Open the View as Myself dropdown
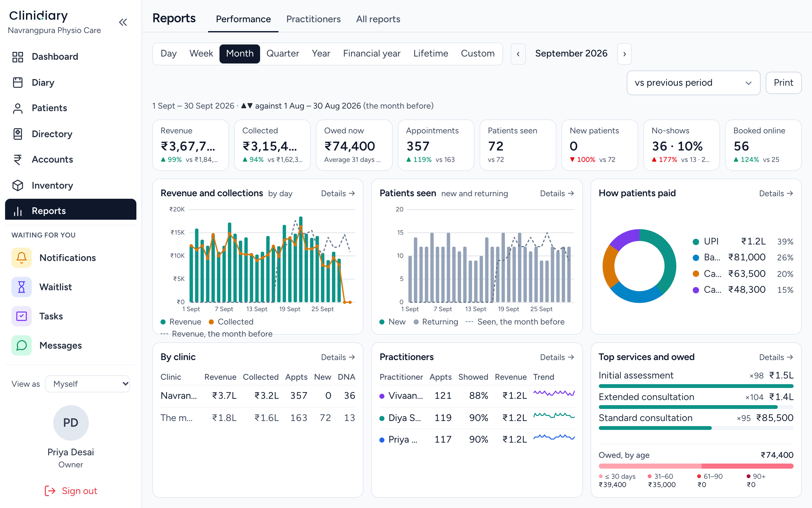This screenshot has width=812, height=508. [x=88, y=384]
